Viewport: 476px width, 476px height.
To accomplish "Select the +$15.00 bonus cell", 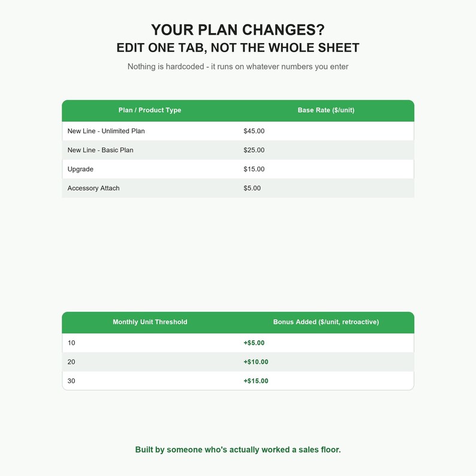I will click(326, 381).
